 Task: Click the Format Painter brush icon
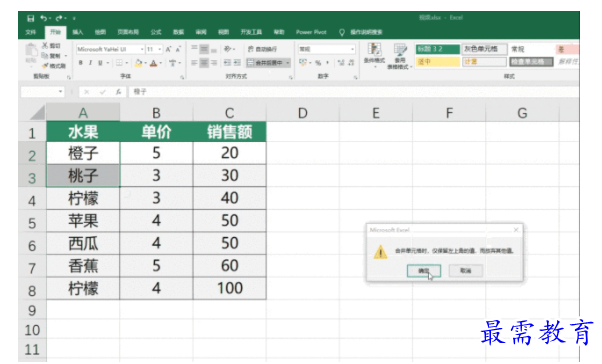45,66
